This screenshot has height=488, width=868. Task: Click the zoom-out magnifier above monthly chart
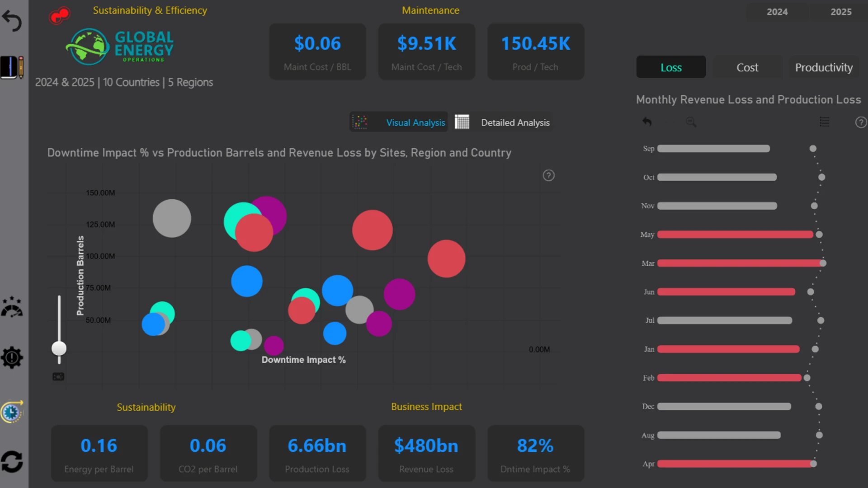click(x=691, y=122)
